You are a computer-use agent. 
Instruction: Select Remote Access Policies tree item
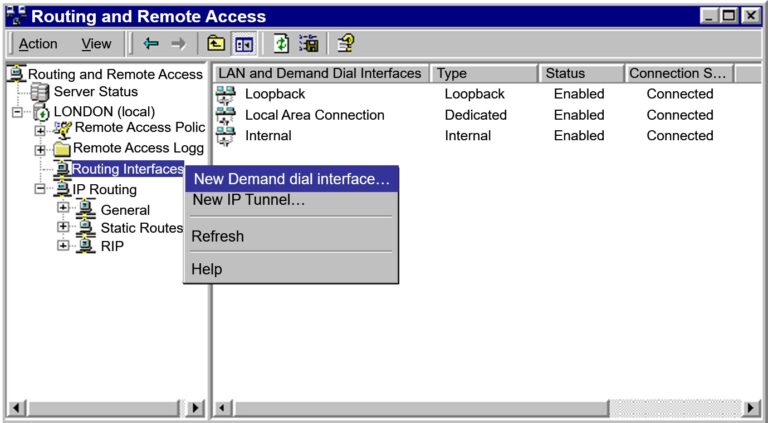[139, 128]
